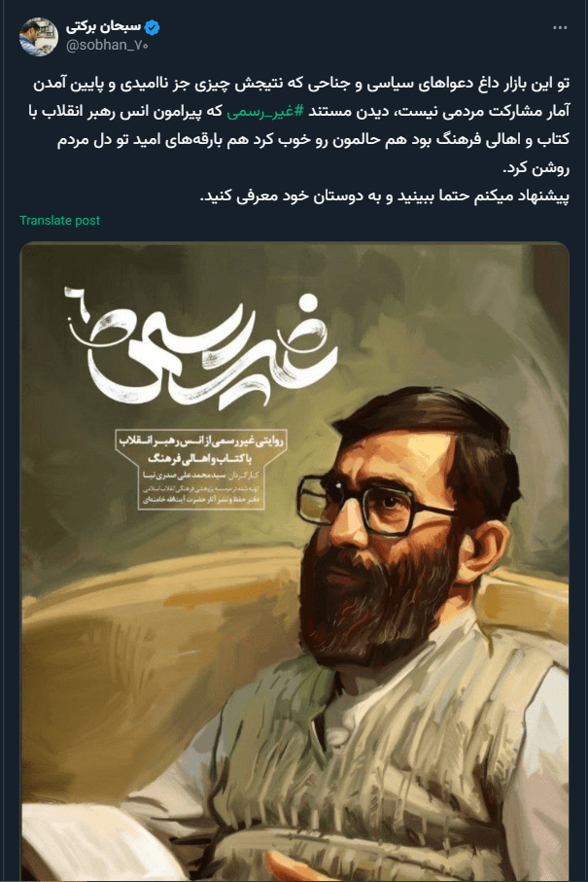Image resolution: width=588 pixels, height=882 pixels.
Task: Follow the green #غیر_رسمی hashtag
Action: (x=265, y=112)
